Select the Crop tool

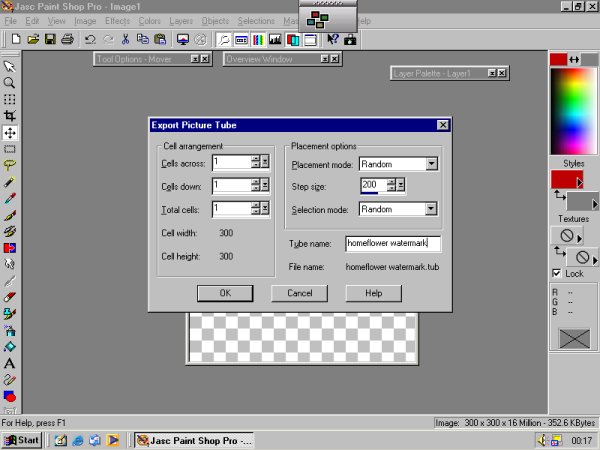click(10, 116)
